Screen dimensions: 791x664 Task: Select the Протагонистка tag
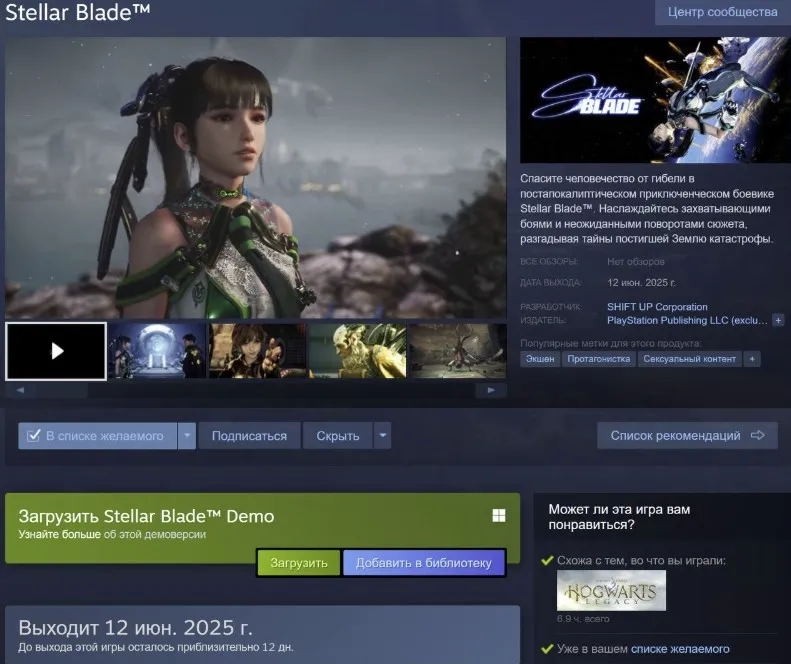click(598, 359)
